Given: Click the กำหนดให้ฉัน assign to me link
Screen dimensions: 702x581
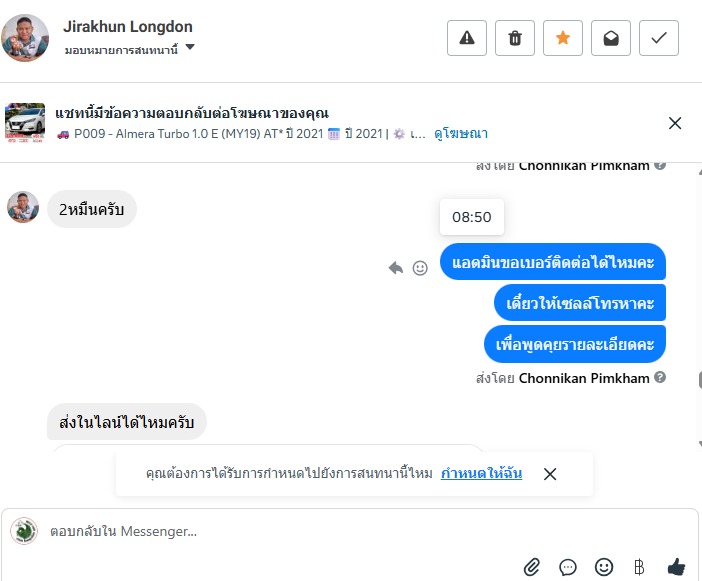Looking at the screenshot, I should pyautogui.click(x=481, y=473).
